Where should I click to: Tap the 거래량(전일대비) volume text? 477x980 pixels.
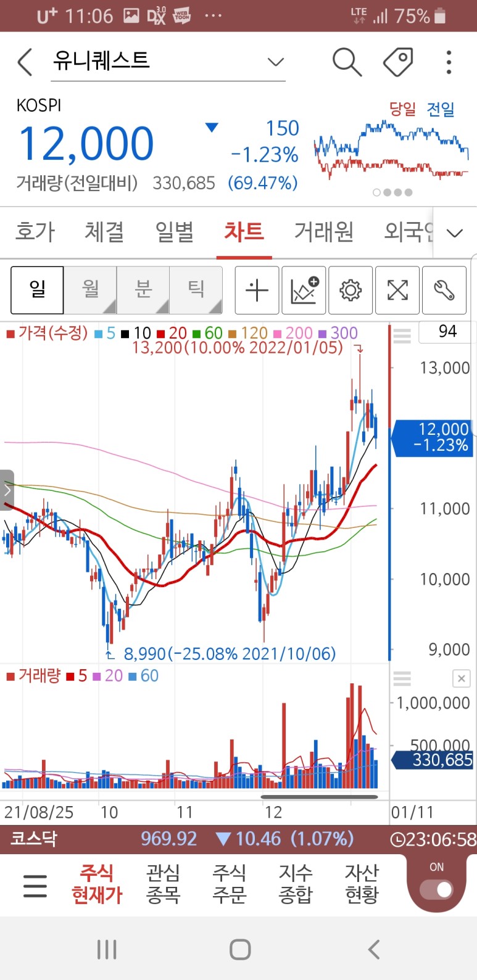pyautogui.click(x=77, y=183)
